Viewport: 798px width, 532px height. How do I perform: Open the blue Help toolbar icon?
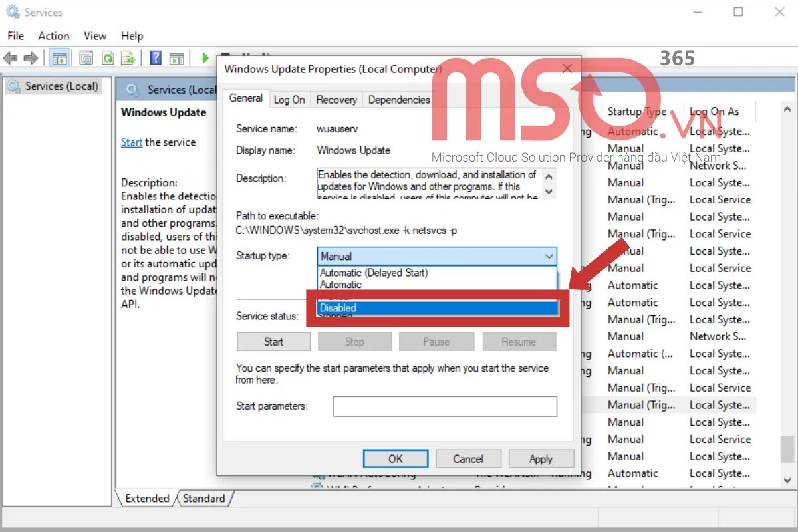(x=156, y=59)
